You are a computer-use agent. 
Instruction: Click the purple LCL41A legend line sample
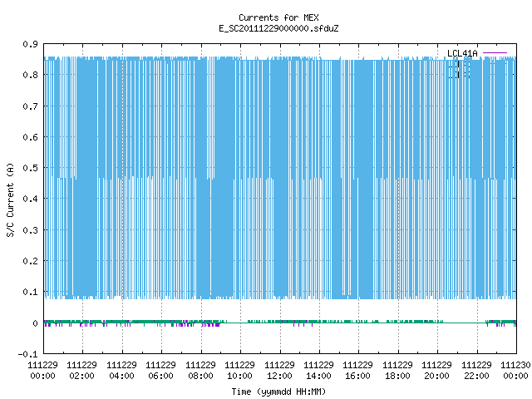pos(495,53)
